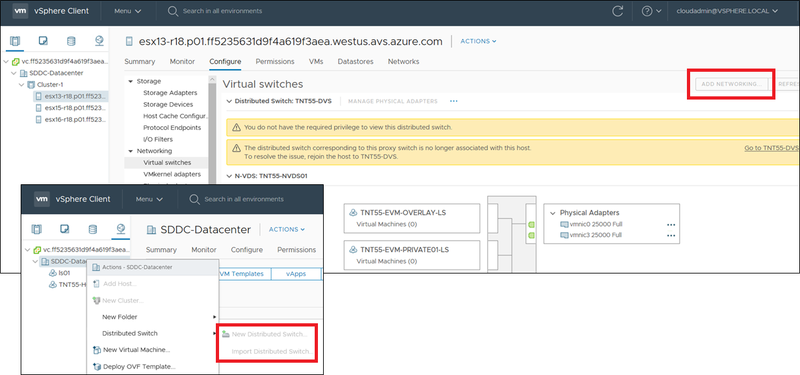The height and width of the screenshot is (375, 800).
Task: Open Storage Adapters in Configure sidebar
Action: point(170,93)
